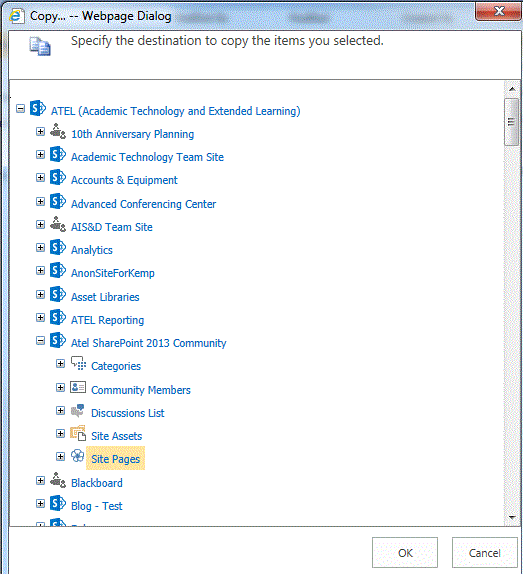This screenshot has width=523, height=574.
Task: Click the scrollbar up arrow
Action: 512,89
